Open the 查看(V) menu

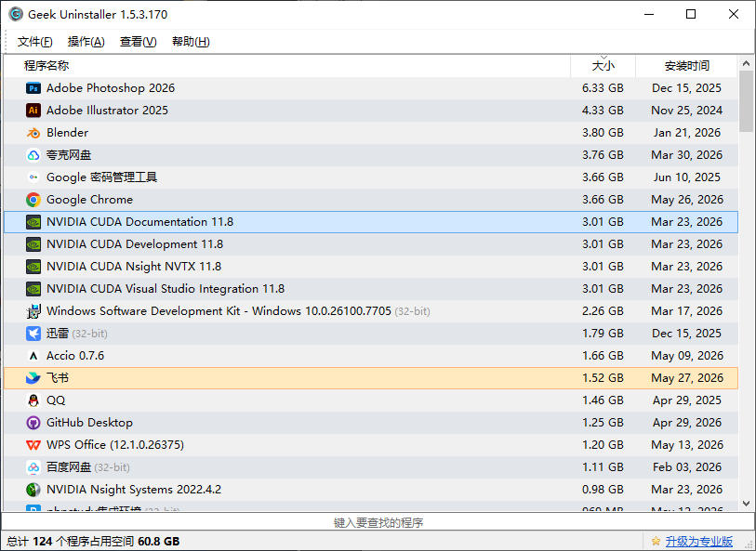(138, 42)
